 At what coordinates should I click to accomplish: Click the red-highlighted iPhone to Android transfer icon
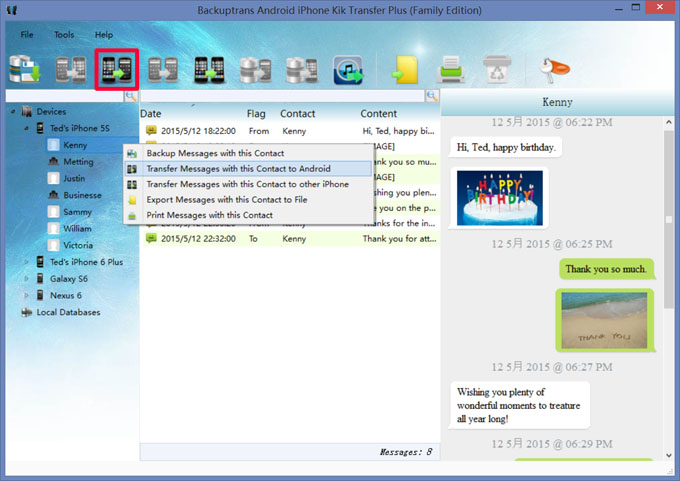(117, 69)
